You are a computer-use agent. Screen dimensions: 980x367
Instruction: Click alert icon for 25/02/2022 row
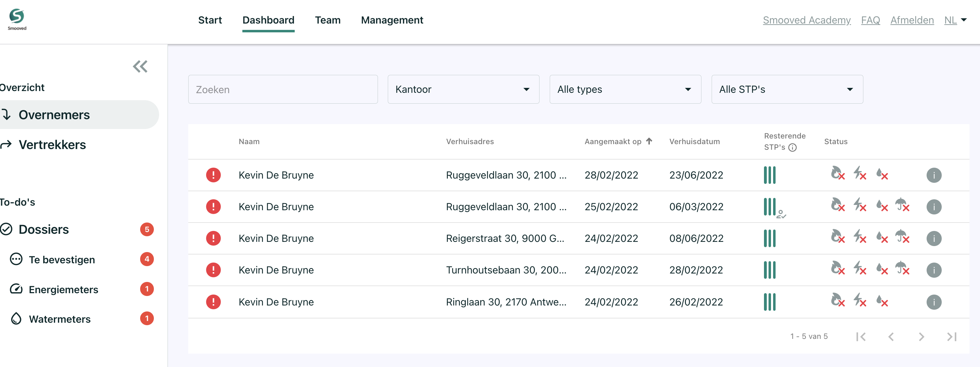pyautogui.click(x=214, y=207)
